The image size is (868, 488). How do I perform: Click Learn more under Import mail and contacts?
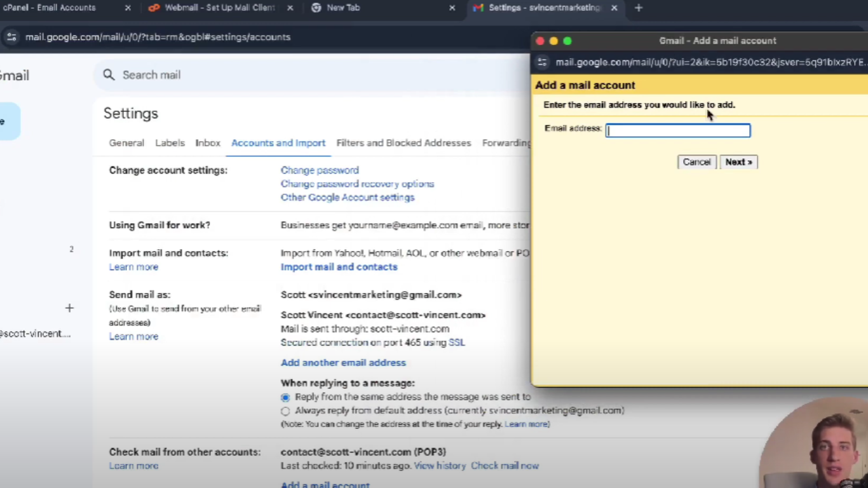point(133,267)
